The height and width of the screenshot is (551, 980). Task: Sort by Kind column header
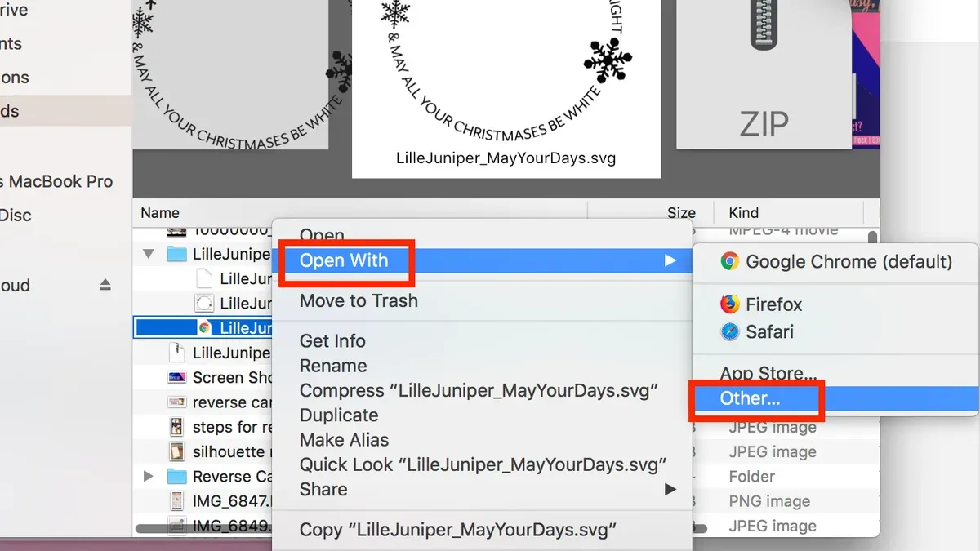pos(743,213)
